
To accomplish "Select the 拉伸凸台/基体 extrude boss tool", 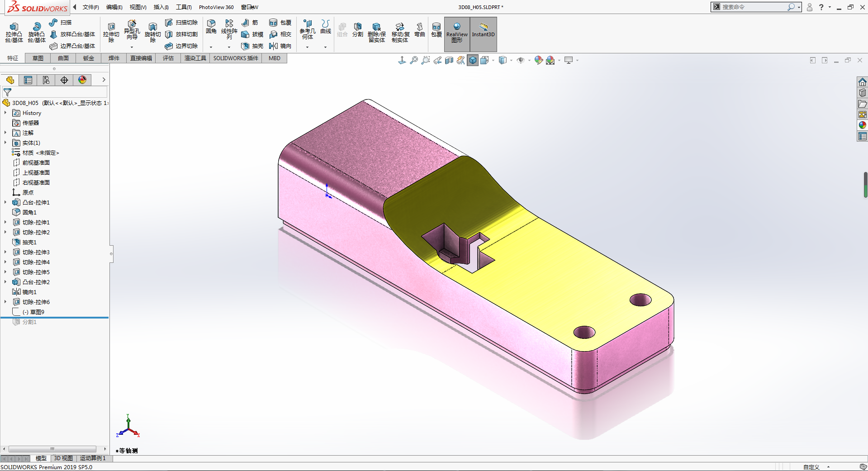I will point(14,32).
